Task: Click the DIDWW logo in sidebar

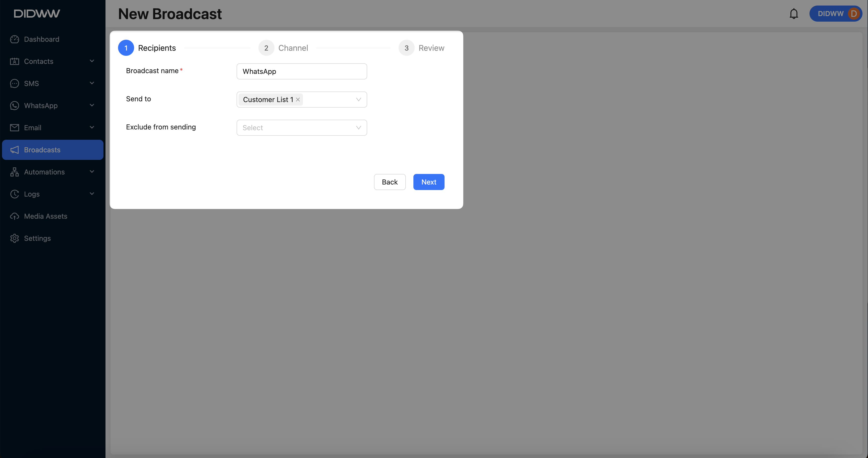Action: (x=37, y=14)
